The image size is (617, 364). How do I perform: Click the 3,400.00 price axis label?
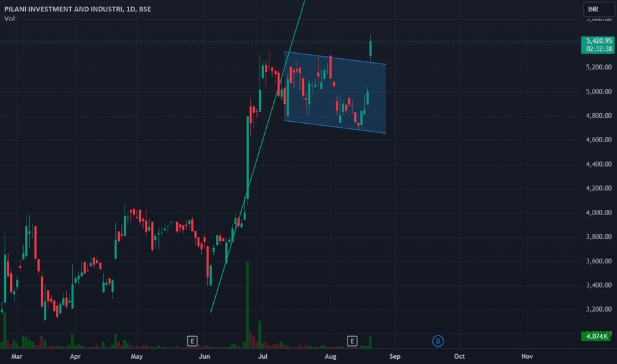[x=598, y=285]
